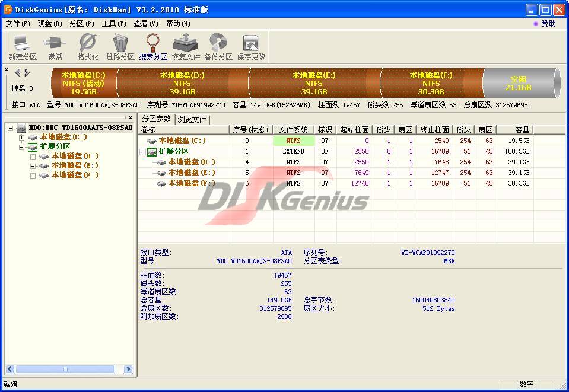Go to next disk with right arrow
569x392 pixels.
(x=27, y=72)
